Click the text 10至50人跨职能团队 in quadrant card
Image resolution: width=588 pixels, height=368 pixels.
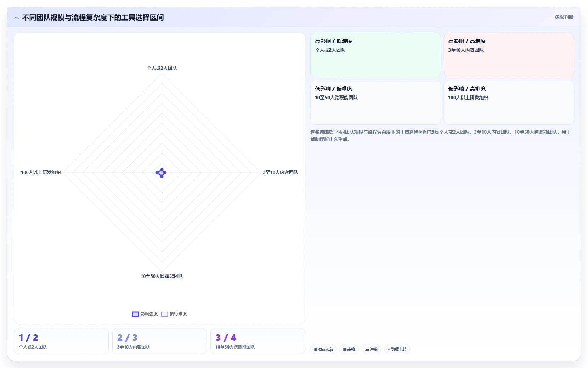[336, 97]
